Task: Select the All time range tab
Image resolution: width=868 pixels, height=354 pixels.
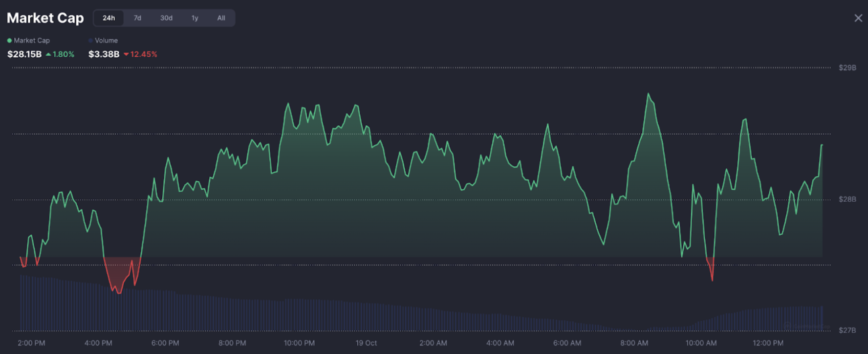Action: [x=221, y=18]
